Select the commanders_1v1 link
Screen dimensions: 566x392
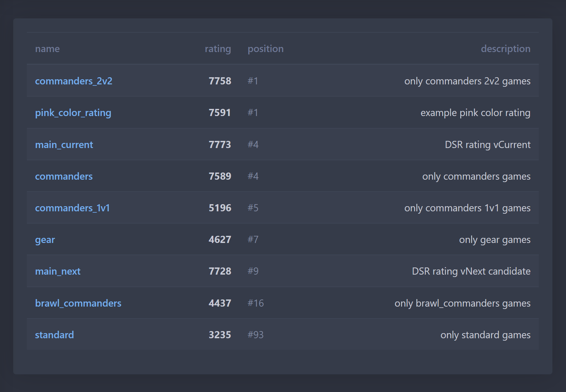click(72, 208)
